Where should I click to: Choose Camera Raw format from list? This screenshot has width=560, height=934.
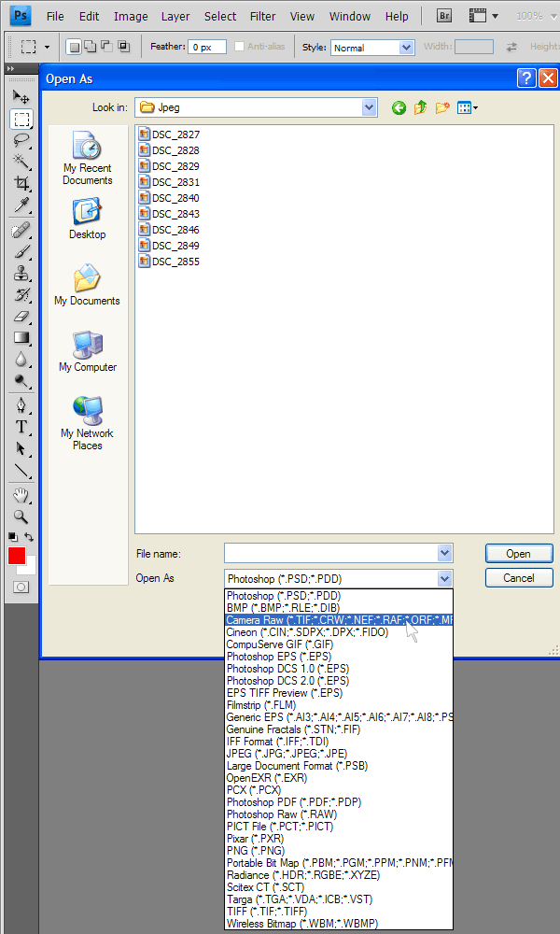(339, 620)
